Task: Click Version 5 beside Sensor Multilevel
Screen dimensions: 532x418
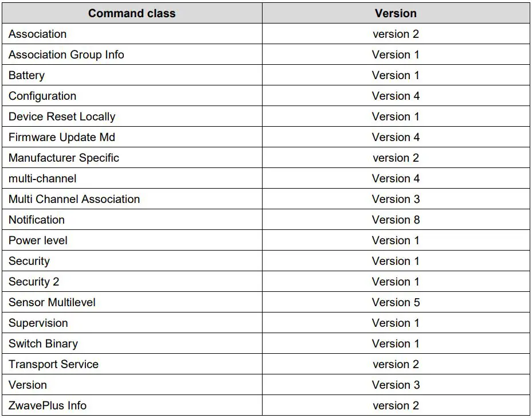Action: pyautogui.click(x=396, y=302)
